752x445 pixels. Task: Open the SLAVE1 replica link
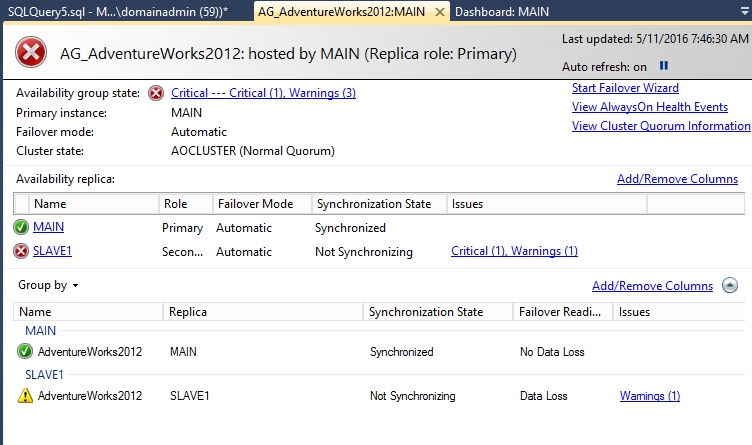pyautogui.click(x=52, y=251)
